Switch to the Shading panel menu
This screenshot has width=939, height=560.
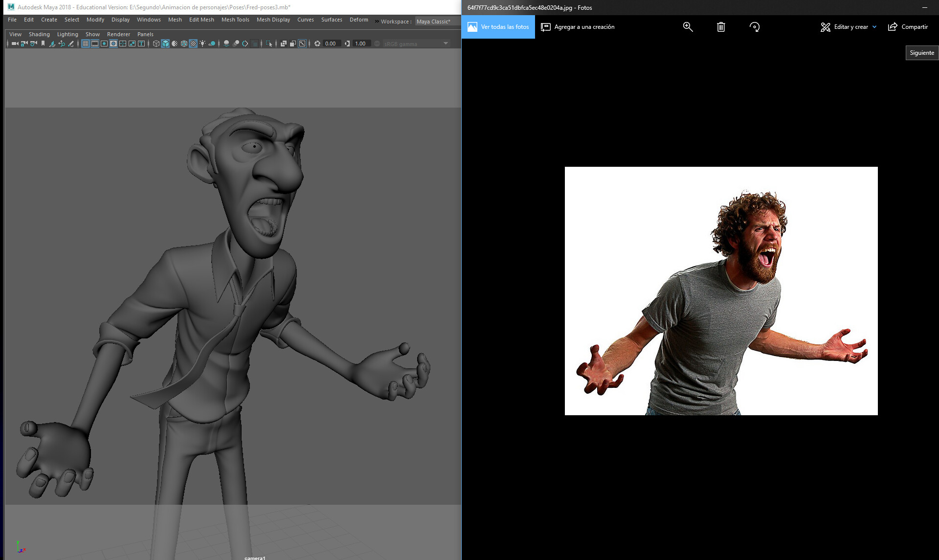pos(39,34)
